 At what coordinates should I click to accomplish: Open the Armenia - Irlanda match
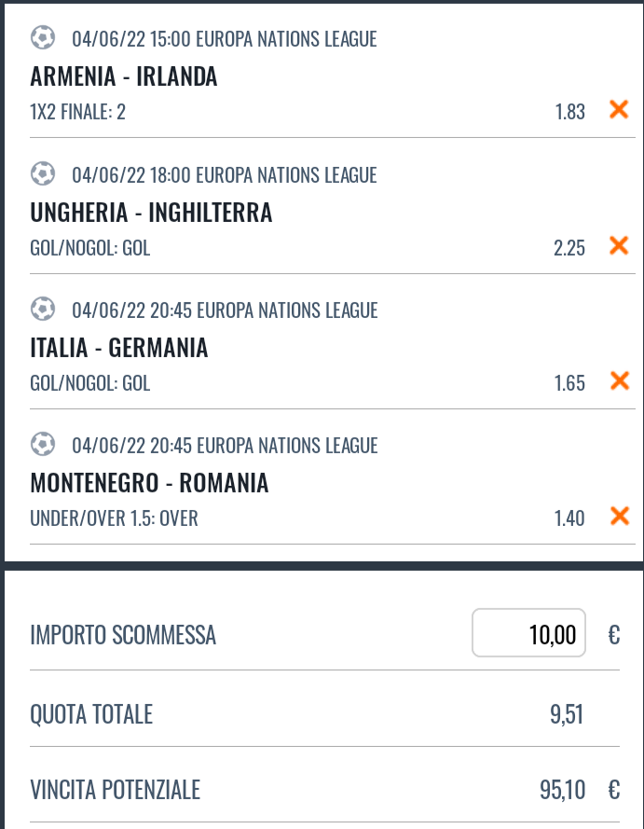click(124, 76)
